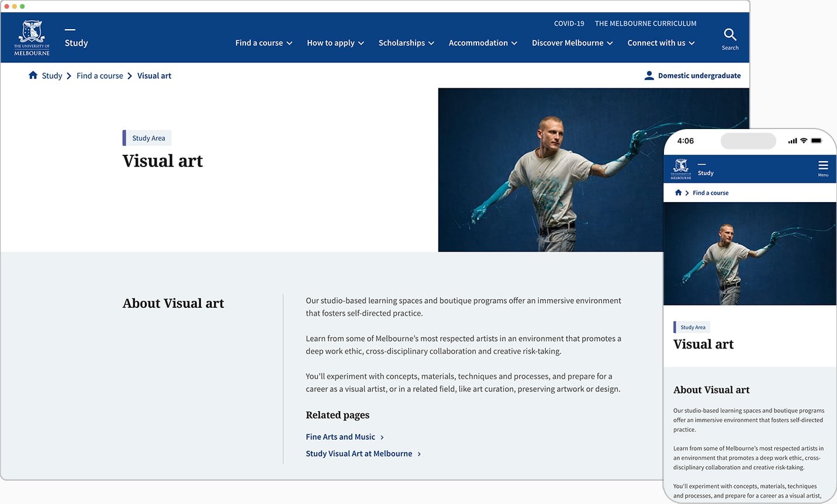Expand the How to apply dropdown
837x504 pixels.
tap(336, 43)
